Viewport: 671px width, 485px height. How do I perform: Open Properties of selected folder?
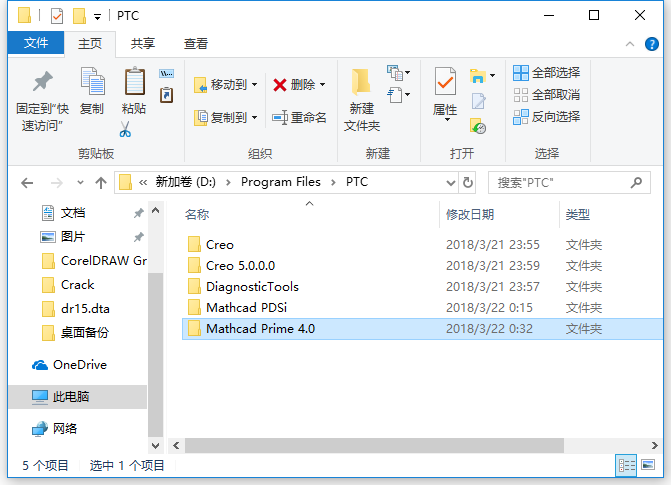(x=445, y=94)
